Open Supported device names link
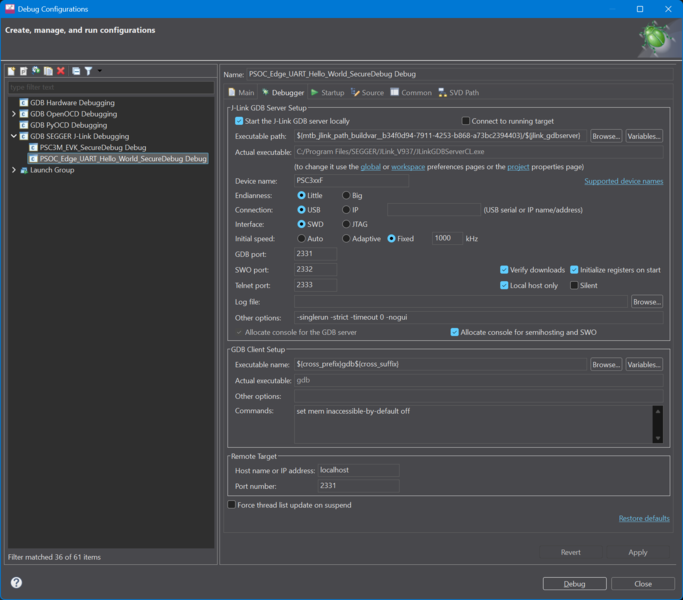The height and width of the screenshot is (600, 683). [624, 181]
